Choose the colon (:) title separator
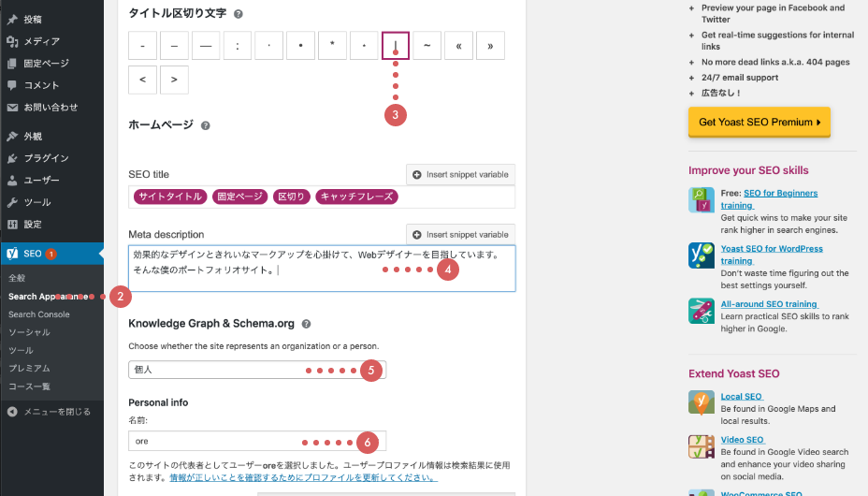This screenshot has width=868, height=496. coord(238,45)
